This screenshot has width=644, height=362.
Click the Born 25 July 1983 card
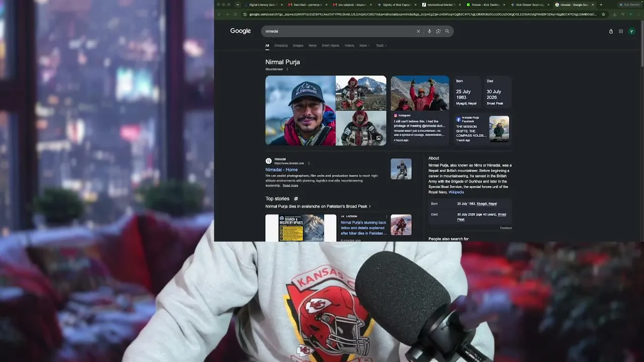click(x=466, y=93)
